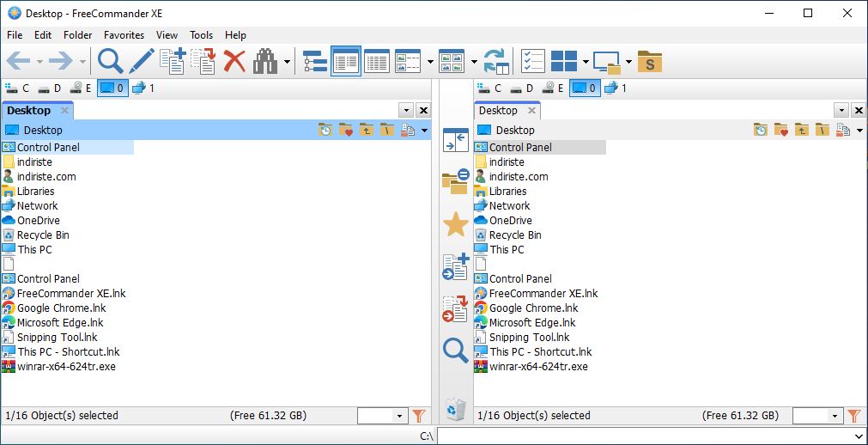Open the View file magnifier tool
The image size is (868, 445).
111,62
